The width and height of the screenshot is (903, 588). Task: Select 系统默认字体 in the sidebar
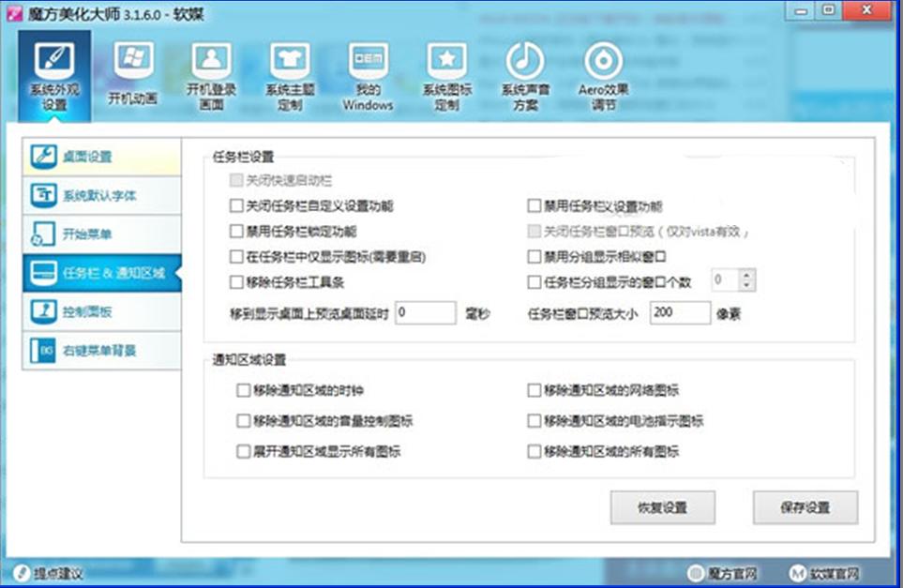pos(102,195)
